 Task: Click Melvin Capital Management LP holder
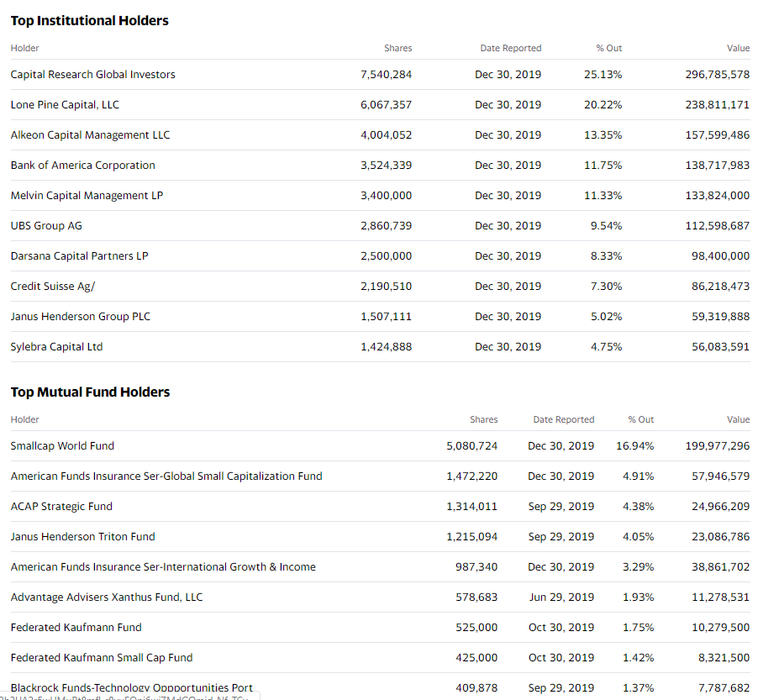click(87, 196)
